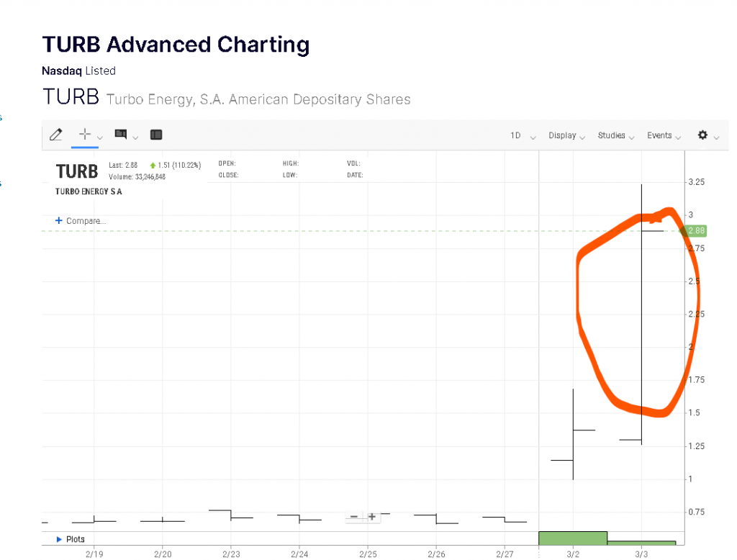
Task: Zoom out with the minus button
Action: (354, 517)
